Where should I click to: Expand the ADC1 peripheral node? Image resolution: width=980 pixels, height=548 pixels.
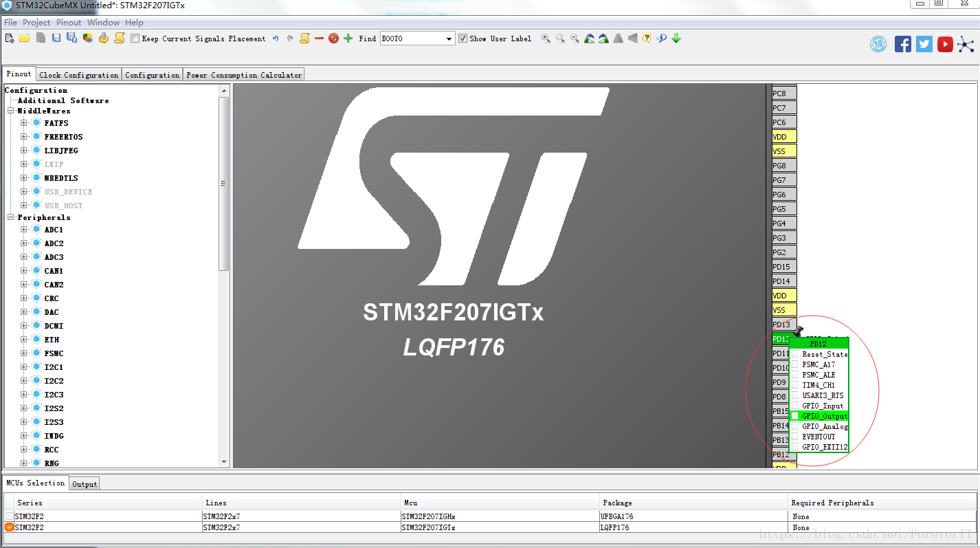(x=24, y=230)
